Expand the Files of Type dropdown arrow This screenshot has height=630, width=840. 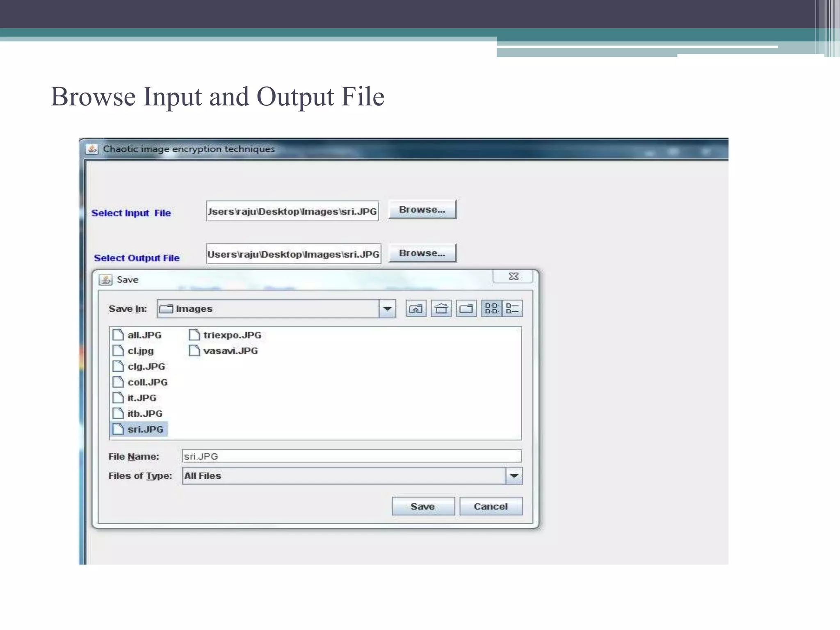(514, 476)
